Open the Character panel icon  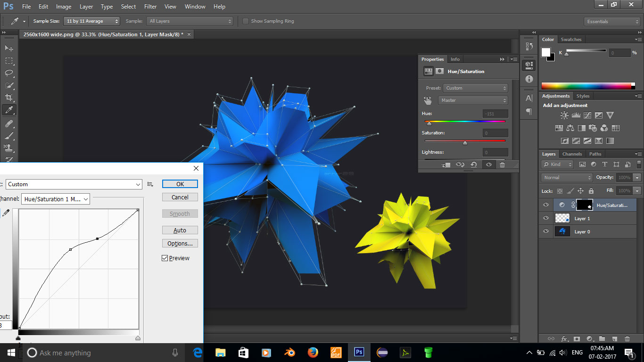pos(529,98)
